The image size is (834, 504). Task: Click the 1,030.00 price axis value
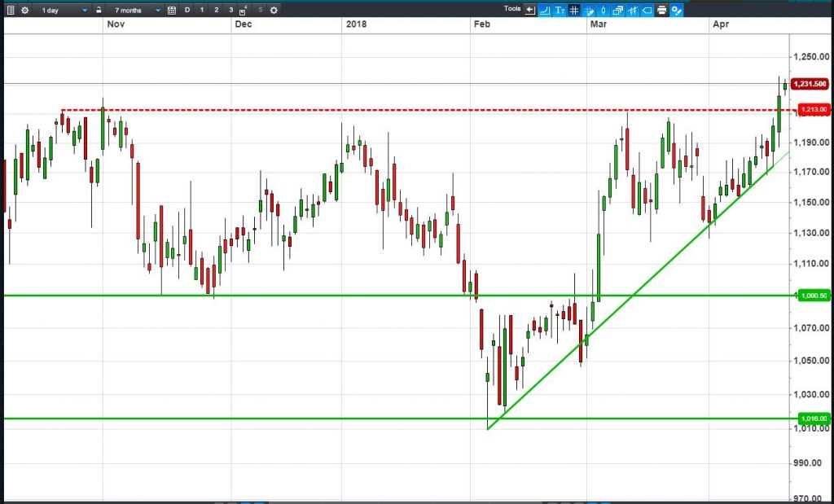pyautogui.click(x=811, y=394)
